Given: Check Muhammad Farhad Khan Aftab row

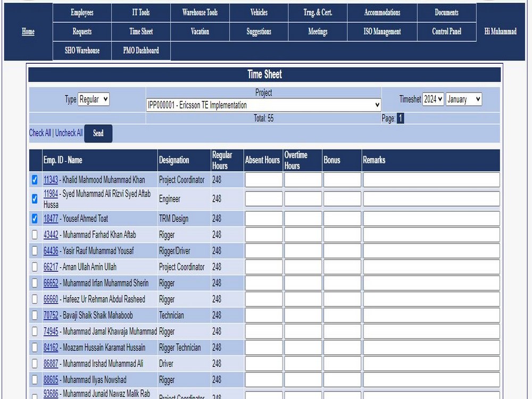Looking at the screenshot, I should click(x=35, y=235).
